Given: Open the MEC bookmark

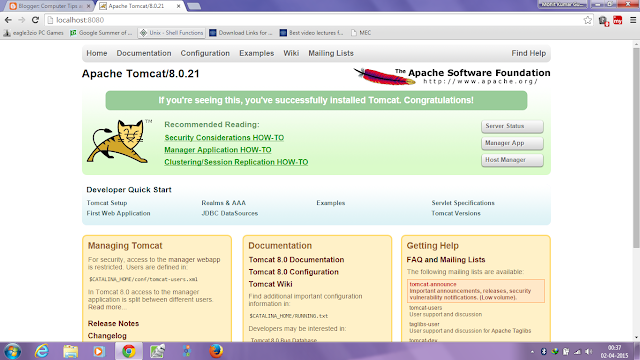Looking at the screenshot, I should click(361, 33).
